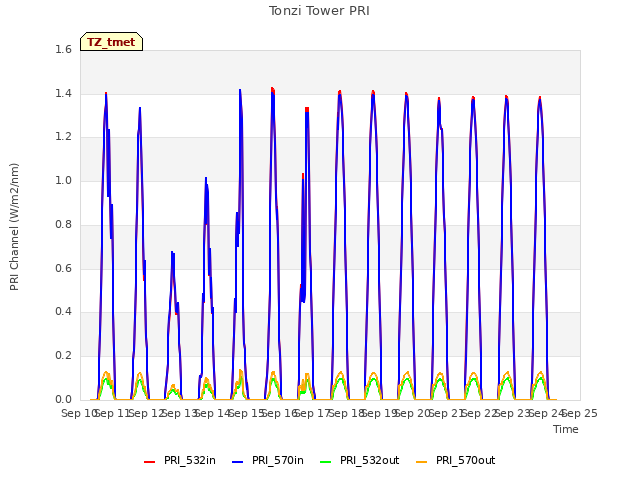Click the Sep 25 x-axis tick label
Image resolution: width=640 pixels, height=480 pixels.
point(580,413)
